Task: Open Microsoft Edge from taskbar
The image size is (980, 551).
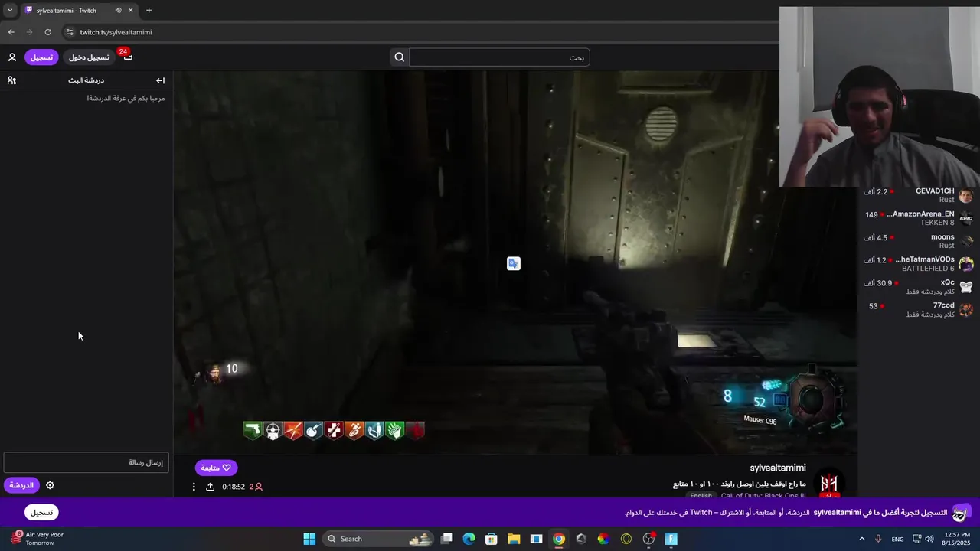Action: click(469, 539)
